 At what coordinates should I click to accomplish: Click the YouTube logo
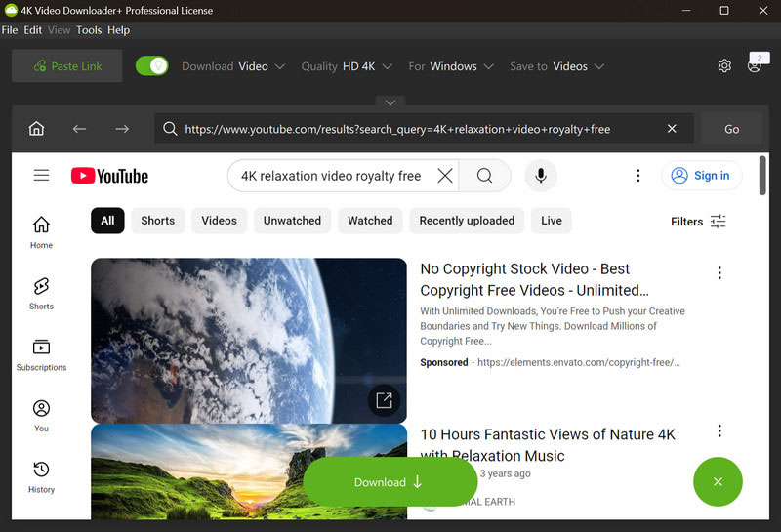tap(109, 176)
